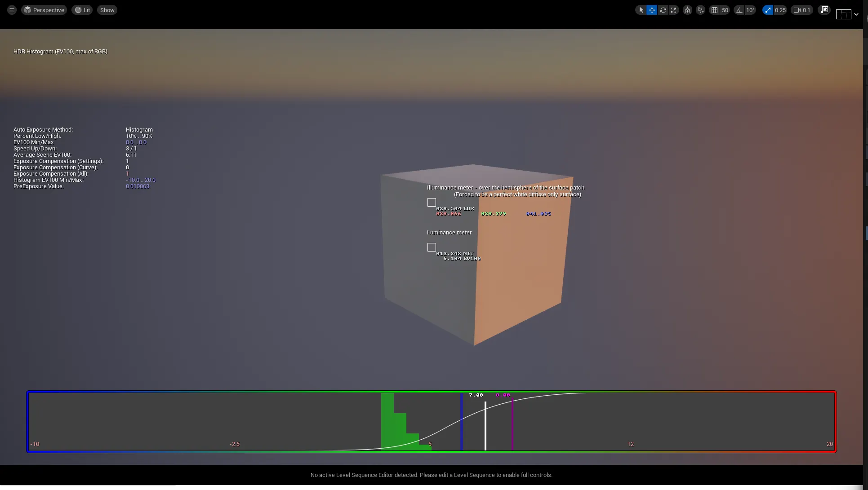Switch to the Scale gizmo tool
This screenshot has height=490, width=868.
coord(673,10)
